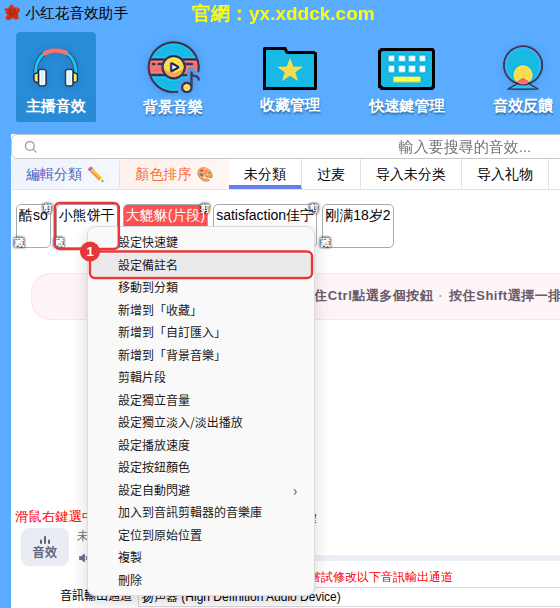Image resolution: width=560 pixels, height=608 pixels.
Task: Choose 移動到分類 menu entry
Action: [x=201, y=287]
